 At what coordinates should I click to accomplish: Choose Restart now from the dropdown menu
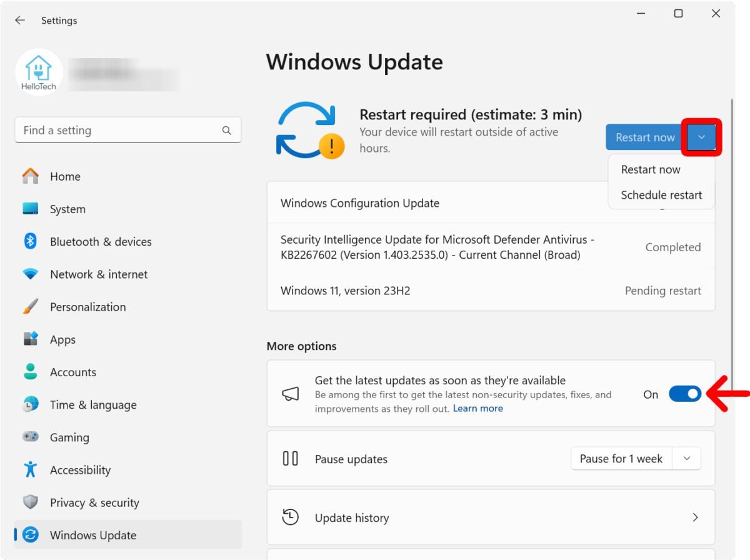point(651,169)
